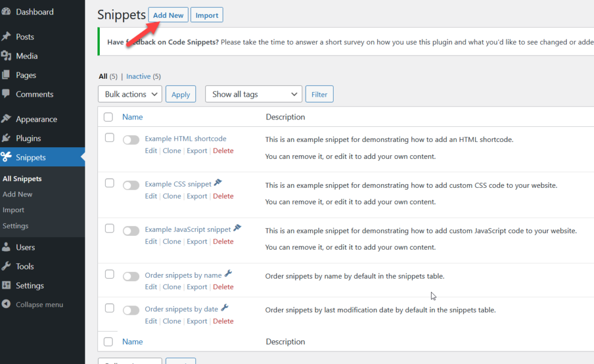Turn on Order snippets by date toggle
The height and width of the screenshot is (364, 594).
tap(131, 310)
